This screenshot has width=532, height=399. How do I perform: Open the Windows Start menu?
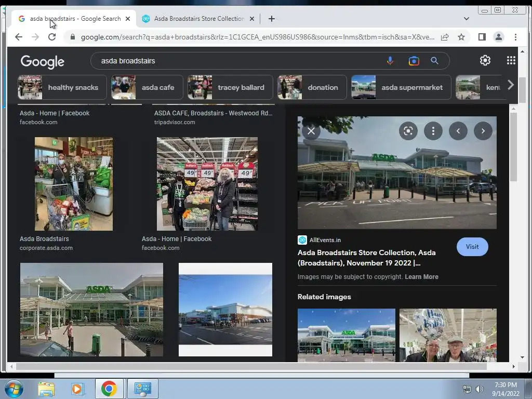(14, 389)
